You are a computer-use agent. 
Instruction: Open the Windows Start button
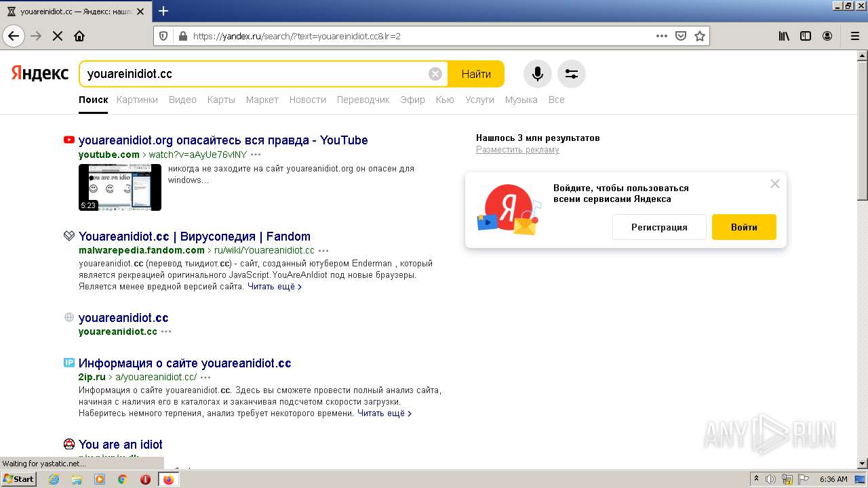[18, 479]
